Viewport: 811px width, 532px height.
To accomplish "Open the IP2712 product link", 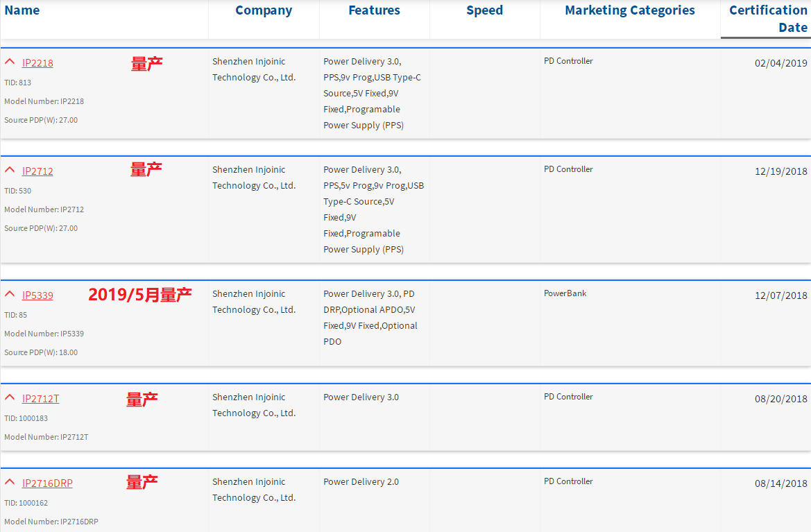I will [37, 171].
